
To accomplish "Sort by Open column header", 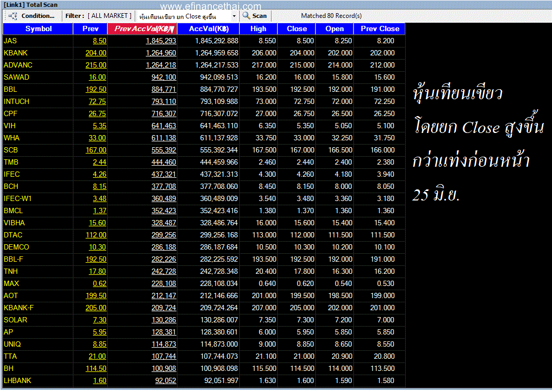I will [x=334, y=29].
